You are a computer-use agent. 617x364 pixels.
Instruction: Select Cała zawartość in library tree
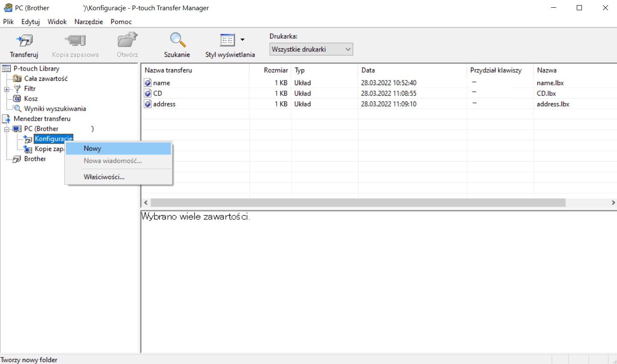pos(45,79)
